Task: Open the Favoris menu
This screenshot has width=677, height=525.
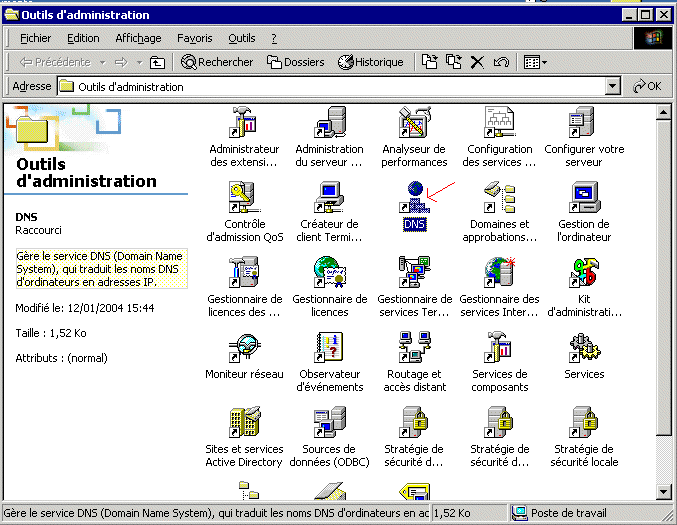Action: pos(195,38)
